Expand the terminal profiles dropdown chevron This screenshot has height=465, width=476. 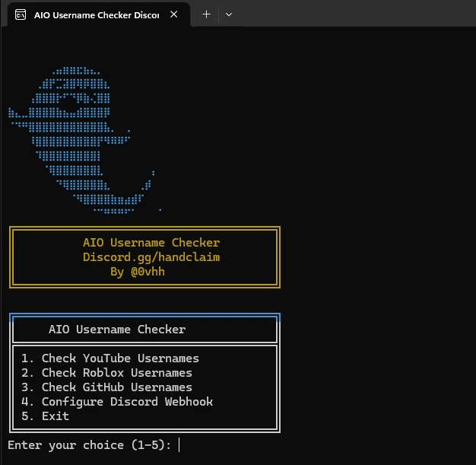229,14
